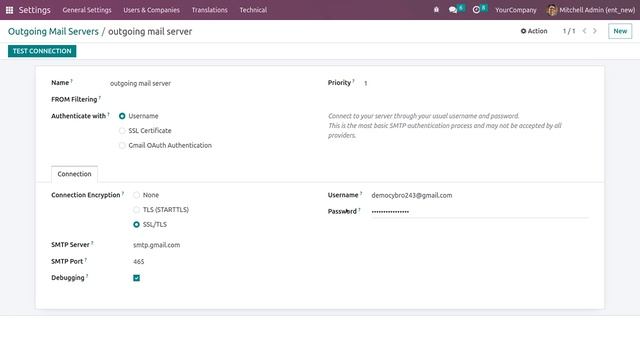Open Users & Companies menu
This screenshot has height=360, width=640.
click(151, 10)
